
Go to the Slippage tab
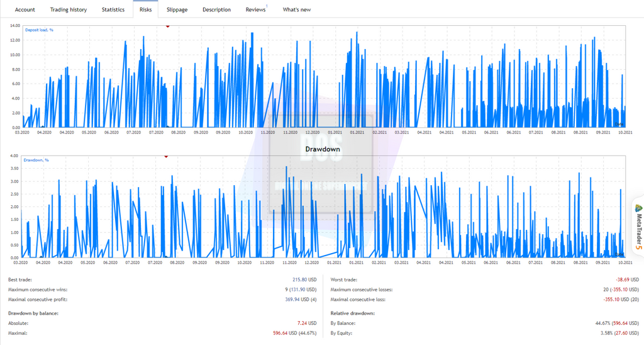pyautogui.click(x=177, y=9)
